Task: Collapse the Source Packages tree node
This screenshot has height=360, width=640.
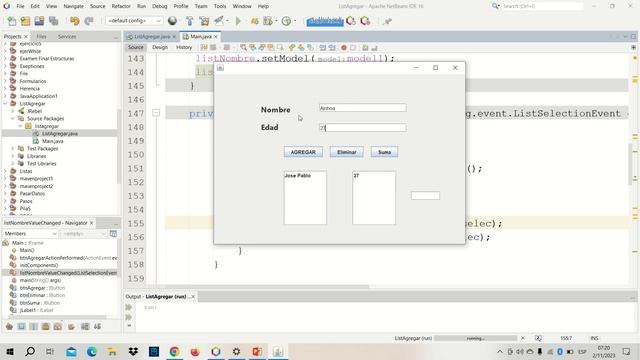Action: coord(13,118)
